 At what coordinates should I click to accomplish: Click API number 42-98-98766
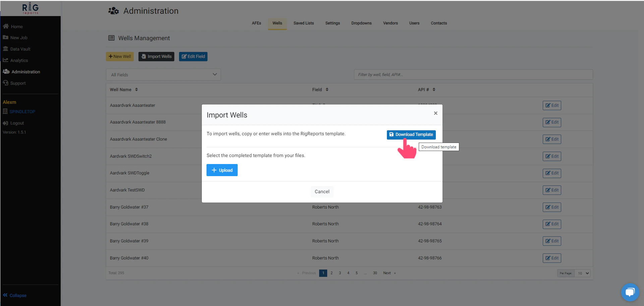pyautogui.click(x=430, y=258)
